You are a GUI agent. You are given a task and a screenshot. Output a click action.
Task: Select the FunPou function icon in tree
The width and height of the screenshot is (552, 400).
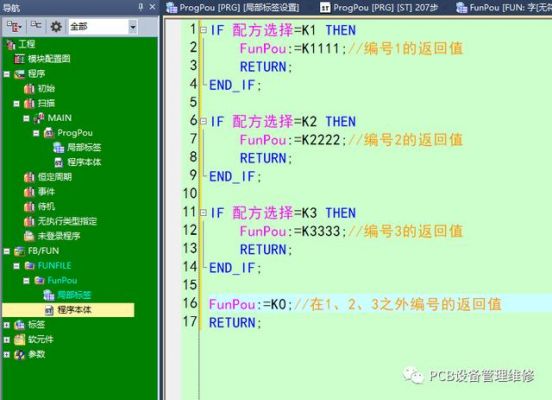click(39, 281)
